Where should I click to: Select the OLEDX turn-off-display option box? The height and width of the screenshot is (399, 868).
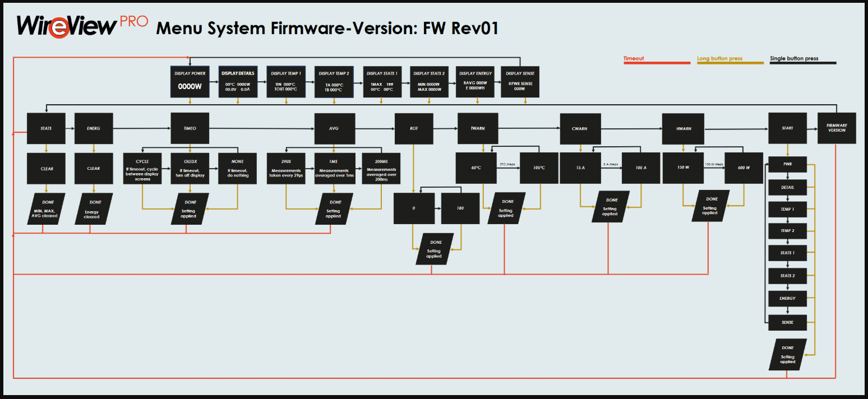point(190,168)
